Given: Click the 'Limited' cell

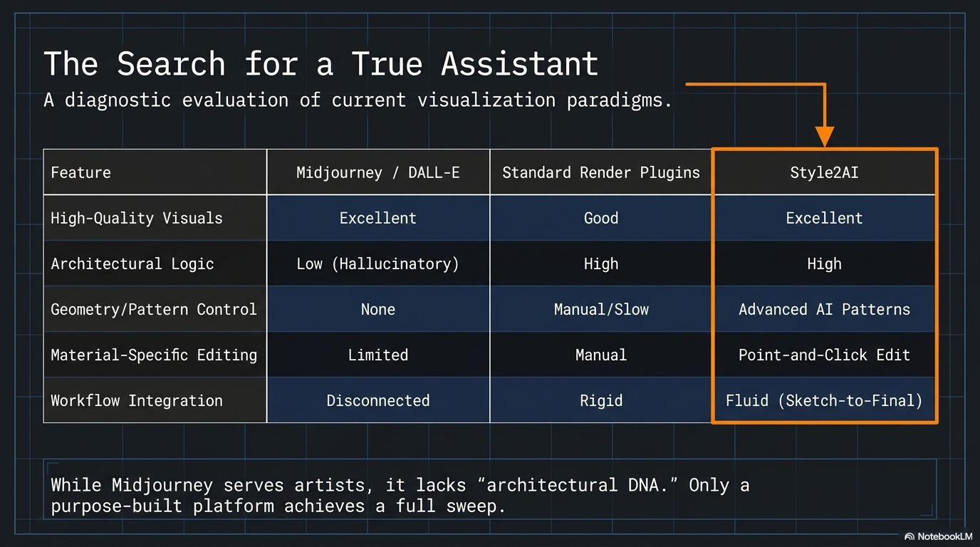Looking at the screenshot, I should [378, 355].
